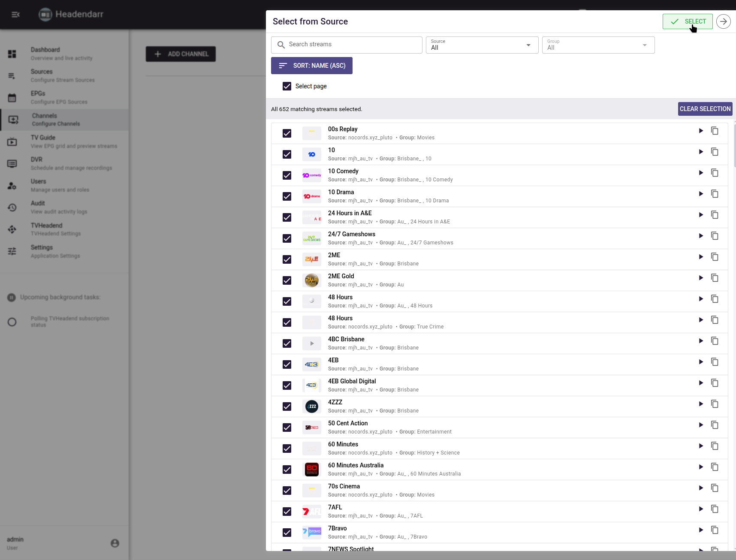Deselect the 00s Replay stream
This screenshot has width=736, height=560.
coord(287,133)
